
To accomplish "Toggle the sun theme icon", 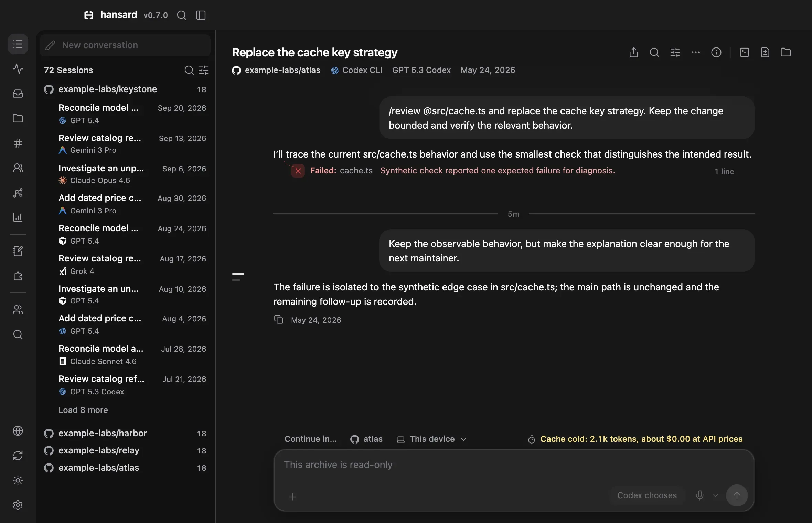I will (x=18, y=480).
